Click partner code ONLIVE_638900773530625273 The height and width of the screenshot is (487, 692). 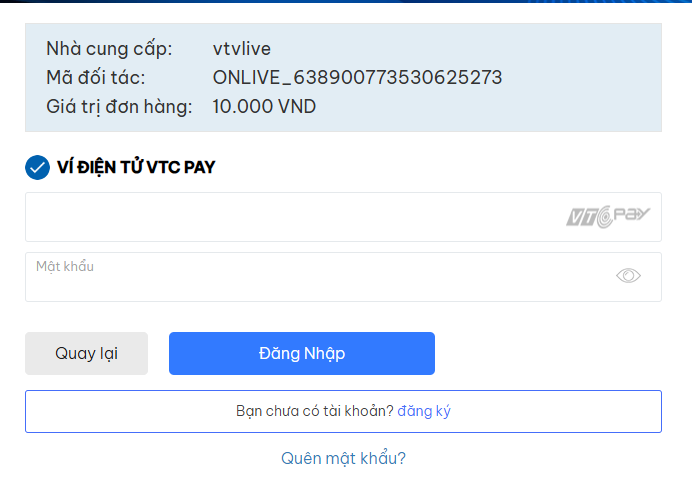coord(357,77)
